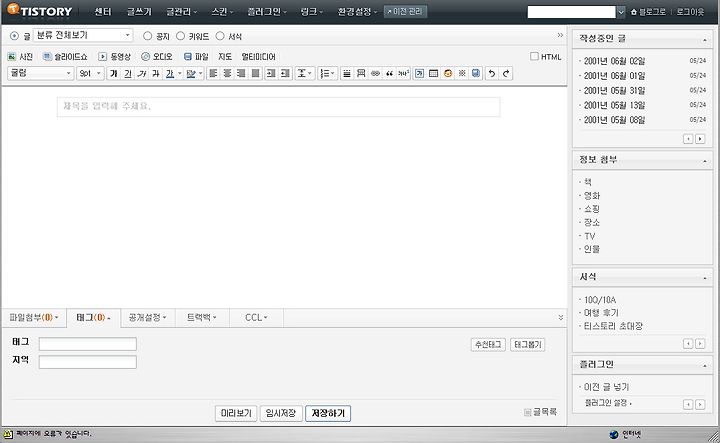Open the 트랙백 tab
The height and width of the screenshot is (443, 720).
pyautogui.click(x=202, y=318)
